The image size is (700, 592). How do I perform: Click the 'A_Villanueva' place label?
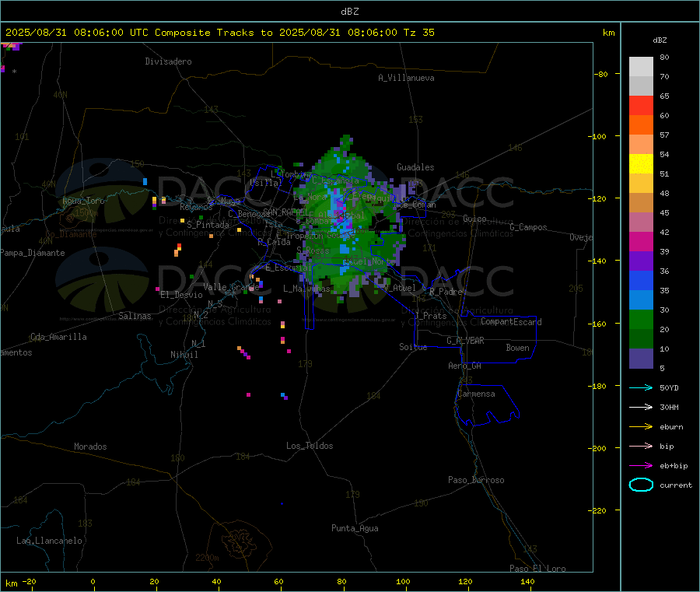[x=406, y=78]
